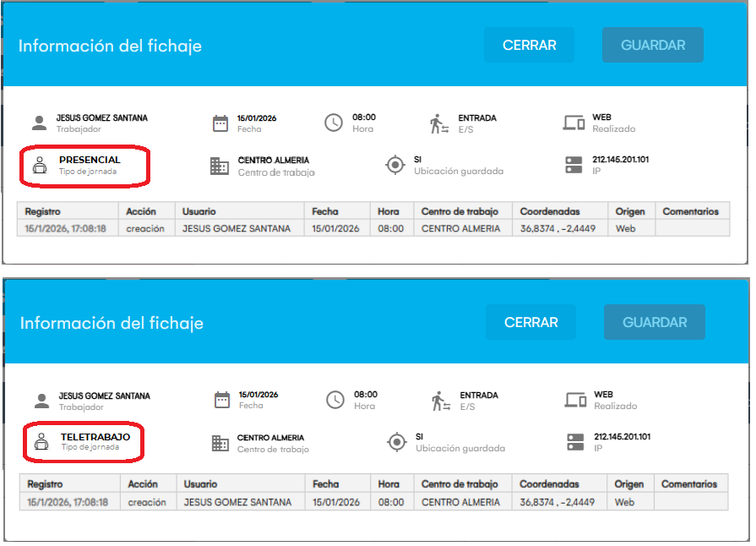756x546 pixels.
Task: Click the building work-center icon in the upper dialog
Action: pyautogui.click(x=220, y=166)
